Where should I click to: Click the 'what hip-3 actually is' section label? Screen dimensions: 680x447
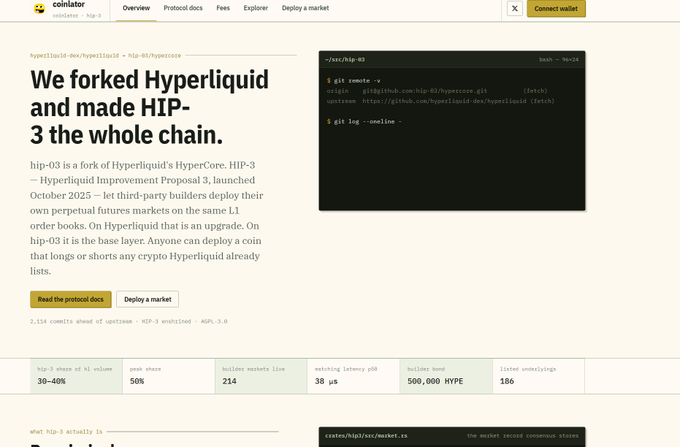[66, 432]
